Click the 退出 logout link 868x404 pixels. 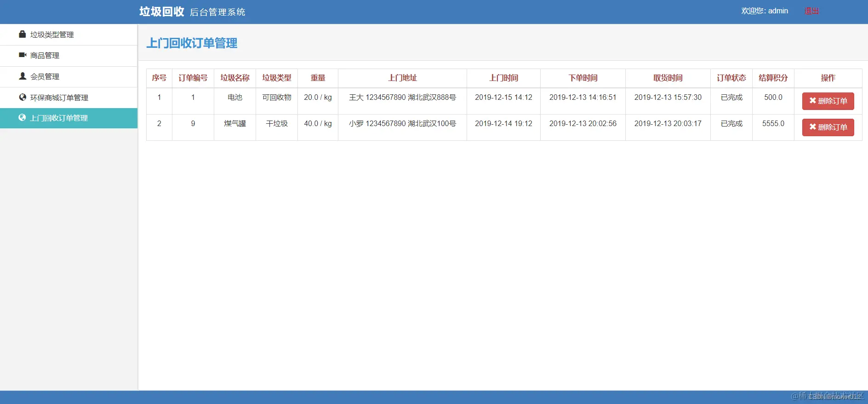(x=811, y=11)
